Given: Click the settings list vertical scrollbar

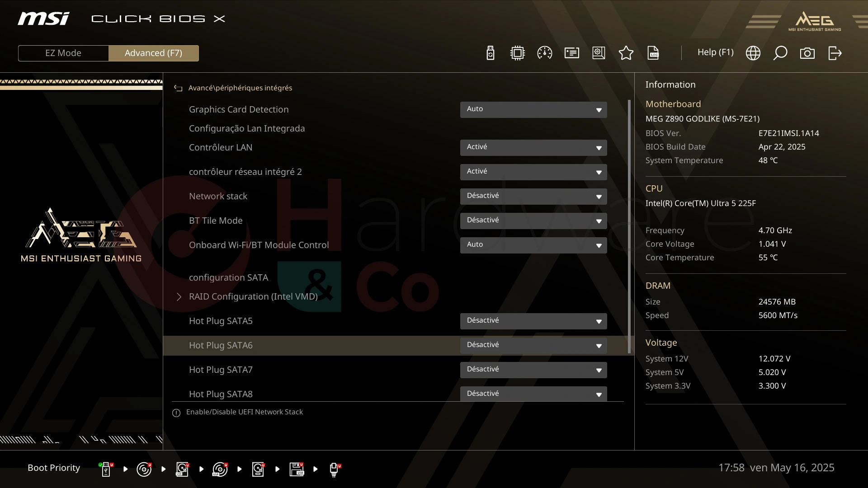Looking at the screenshot, I should point(629,226).
